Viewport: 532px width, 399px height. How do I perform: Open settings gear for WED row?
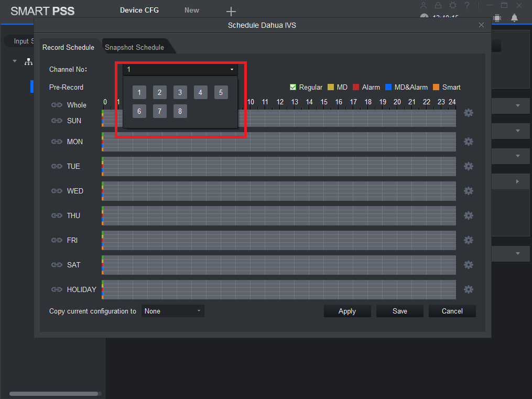point(468,191)
